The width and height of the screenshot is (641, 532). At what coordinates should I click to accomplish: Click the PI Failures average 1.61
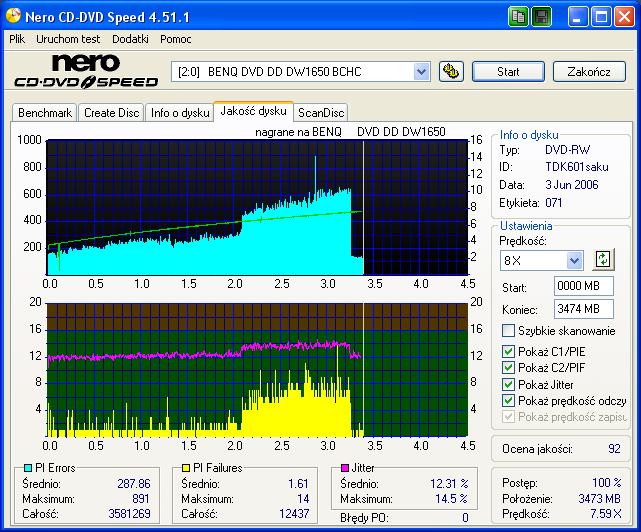(x=298, y=484)
